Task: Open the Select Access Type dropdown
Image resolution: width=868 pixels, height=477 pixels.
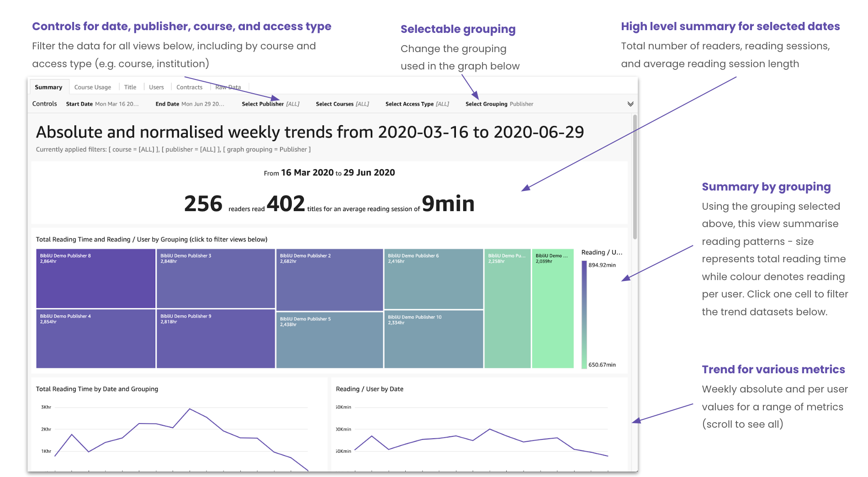Action: pyautogui.click(x=417, y=104)
